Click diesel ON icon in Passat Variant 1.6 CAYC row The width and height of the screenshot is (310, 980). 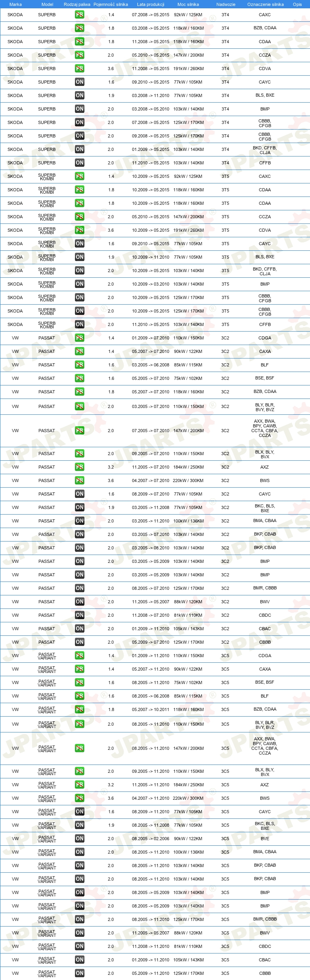[80, 812]
